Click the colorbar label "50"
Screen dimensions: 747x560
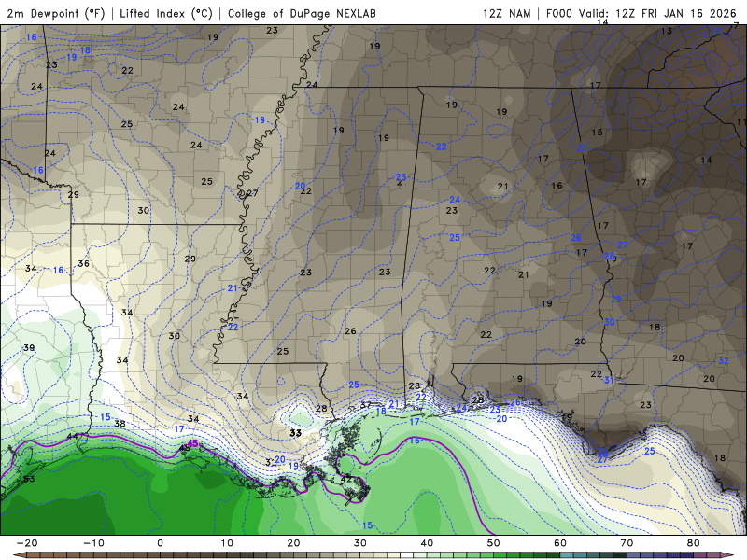pyautogui.click(x=494, y=543)
